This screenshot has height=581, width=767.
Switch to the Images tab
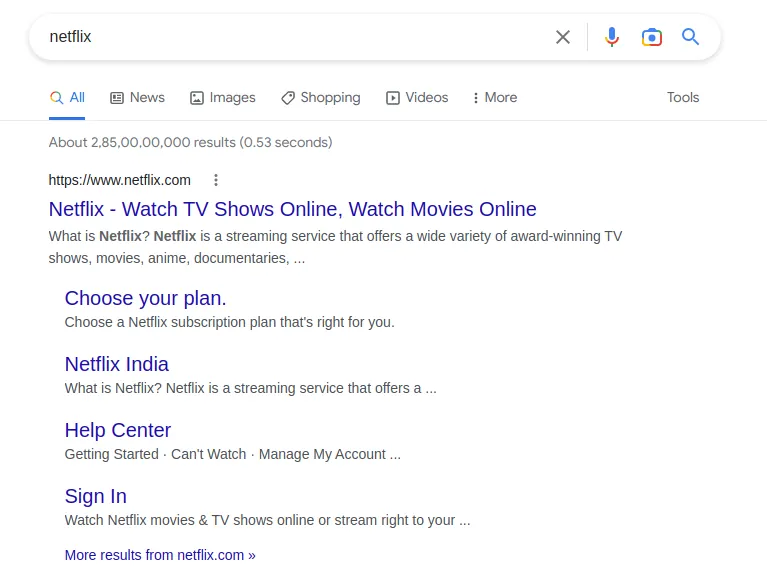coord(223,97)
